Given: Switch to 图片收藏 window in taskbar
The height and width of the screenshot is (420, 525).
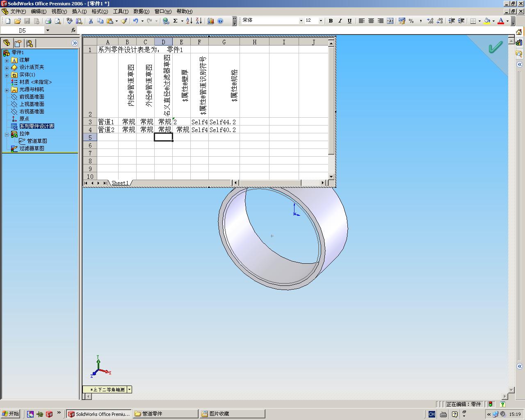Looking at the screenshot, I should (x=232, y=414).
